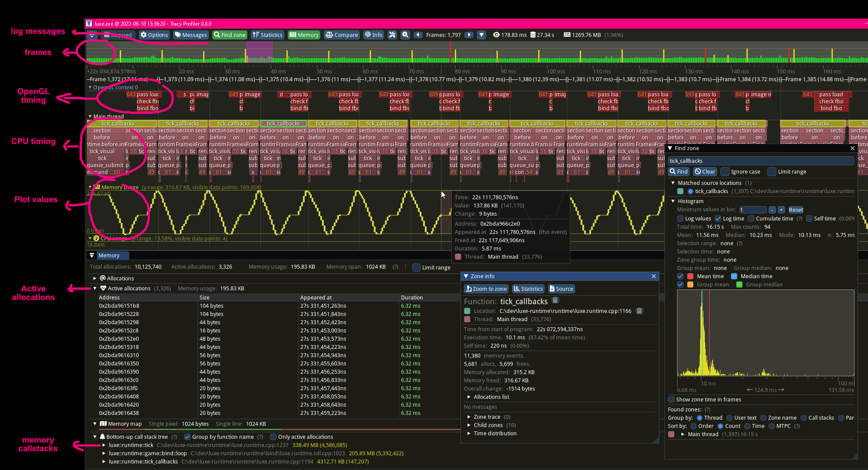The image size is (868, 470).
Task: Open the Statistics toolbar button
Action: [267, 35]
